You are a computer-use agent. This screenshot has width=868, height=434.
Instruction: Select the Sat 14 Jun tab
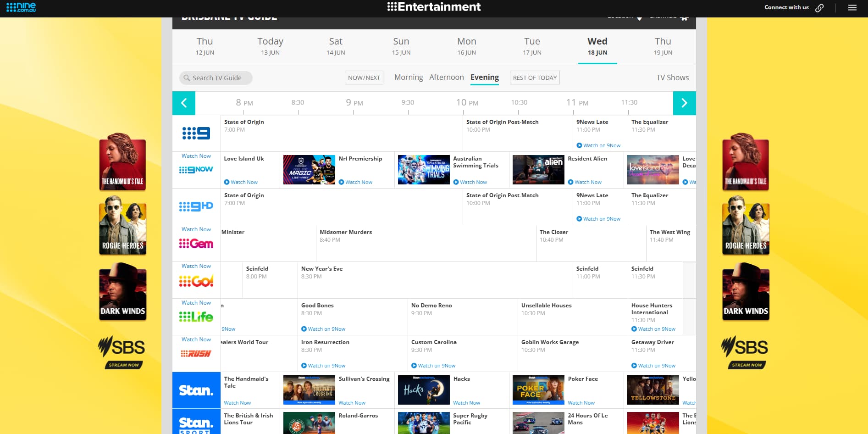click(x=336, y=46)
